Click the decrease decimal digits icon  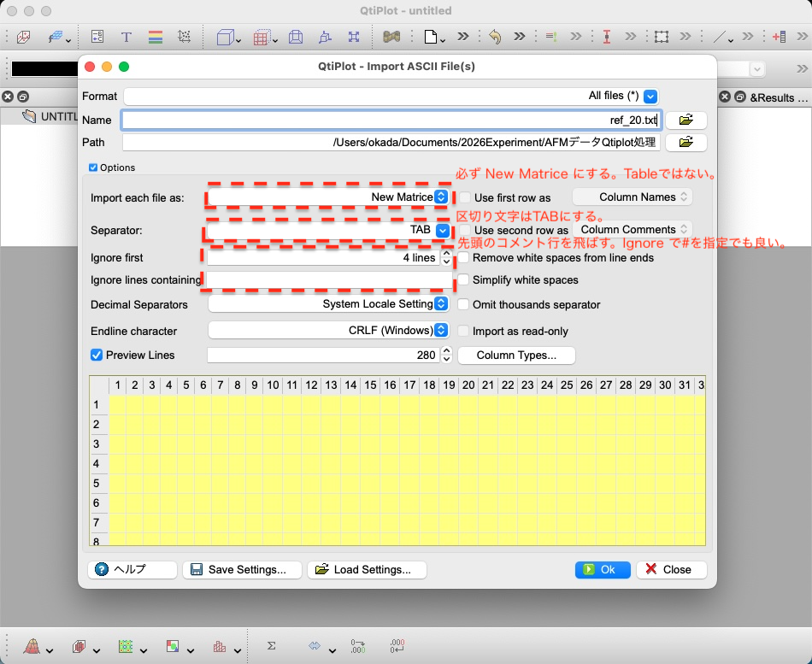[397, 646]
